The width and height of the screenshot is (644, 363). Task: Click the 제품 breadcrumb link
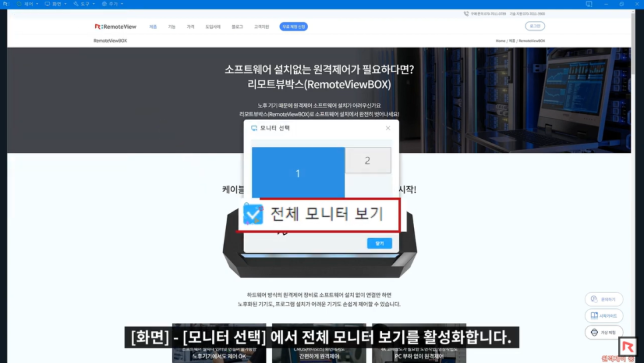pos(512,41)
